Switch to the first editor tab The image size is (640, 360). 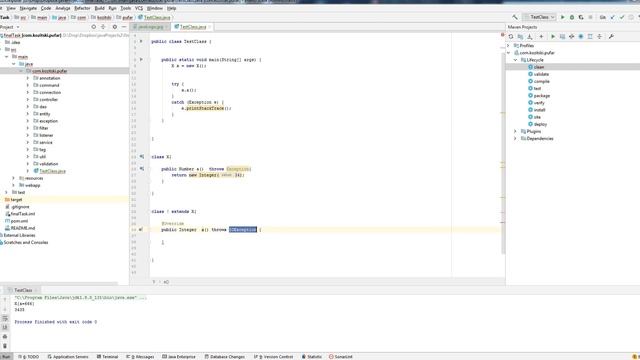150,27
